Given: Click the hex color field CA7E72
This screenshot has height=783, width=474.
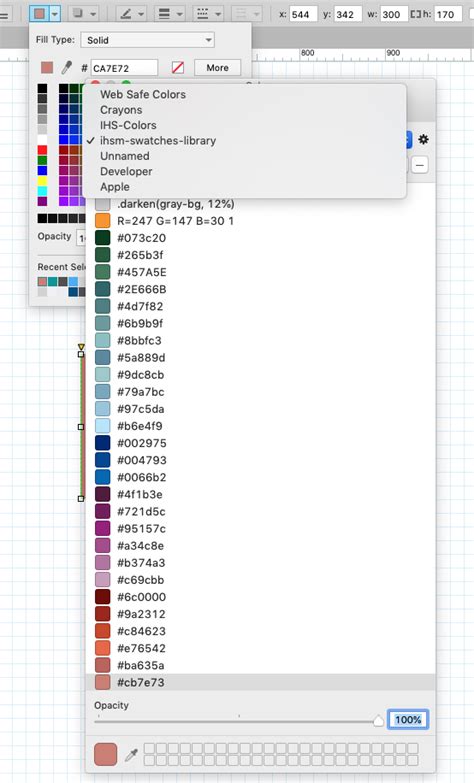Looking at the screenshot, I should (x=124, y=68).
